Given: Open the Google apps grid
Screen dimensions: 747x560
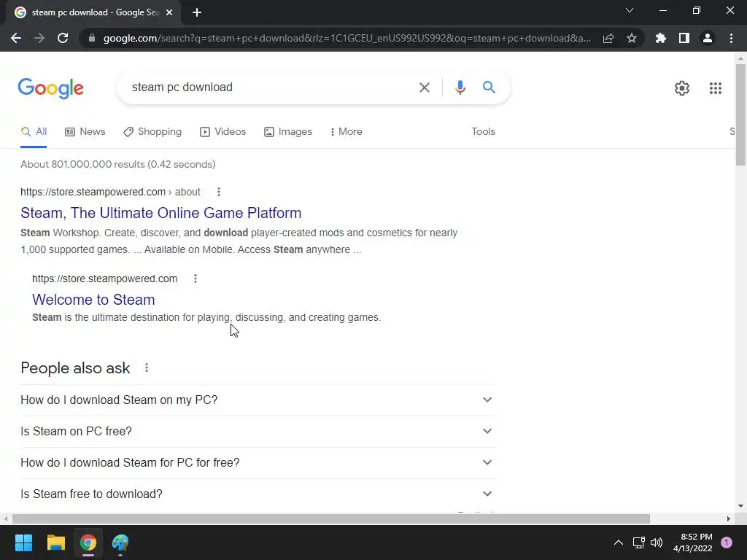Looking at the screenshot, I should click(715, 88).
